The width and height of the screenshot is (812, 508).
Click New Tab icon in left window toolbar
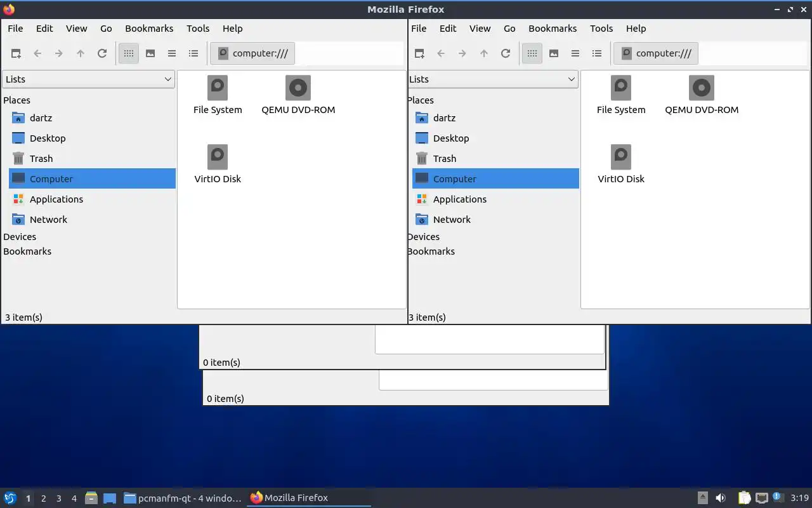coord(16,53)
